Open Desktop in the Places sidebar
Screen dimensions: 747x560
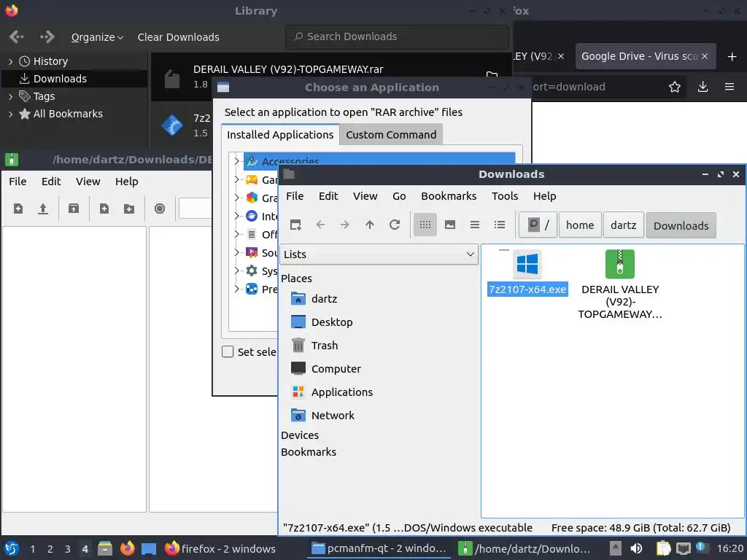(x=332, y=322)
